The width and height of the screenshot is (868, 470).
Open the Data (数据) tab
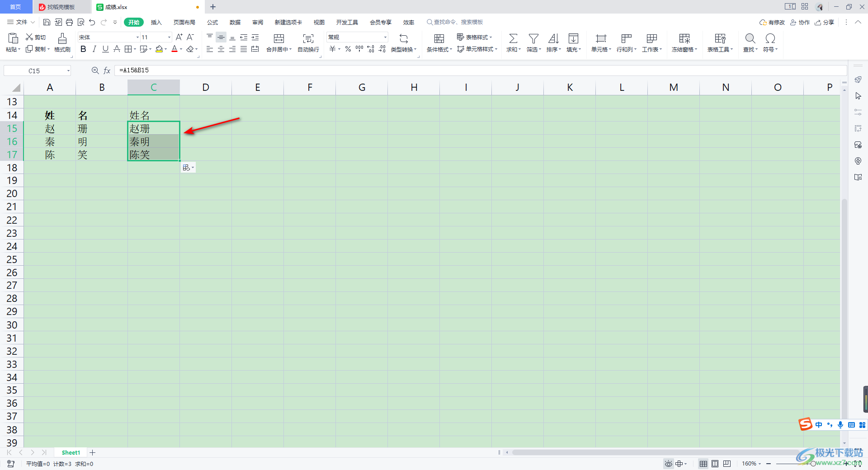pyautogui.click(x=235, y=22)
